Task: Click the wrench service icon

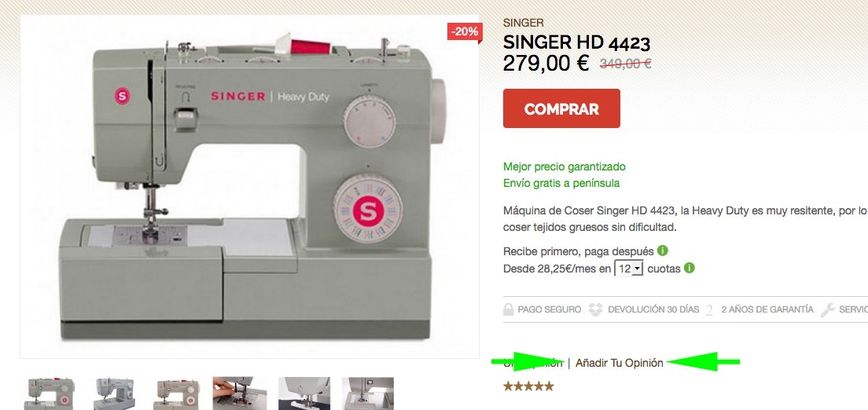Action: click(x=828, y=309)
